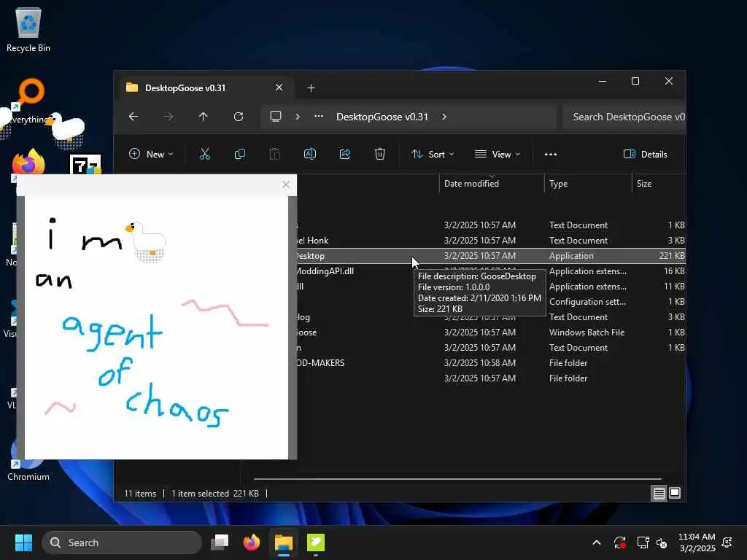Viewport: 747px width, 560px height.
Task: Select the GooseDesktop Application row
Action: tap(491, 256)
